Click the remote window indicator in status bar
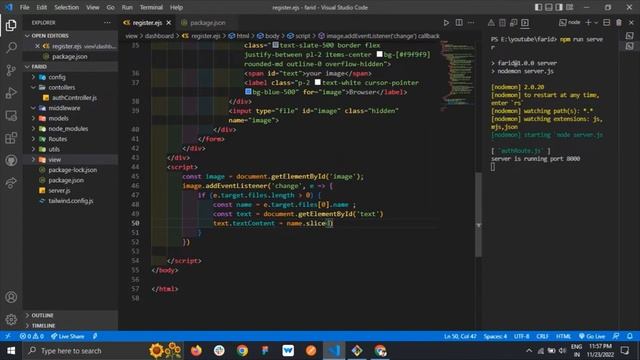This screenshot has width=640, height=360. click(8, 336)
